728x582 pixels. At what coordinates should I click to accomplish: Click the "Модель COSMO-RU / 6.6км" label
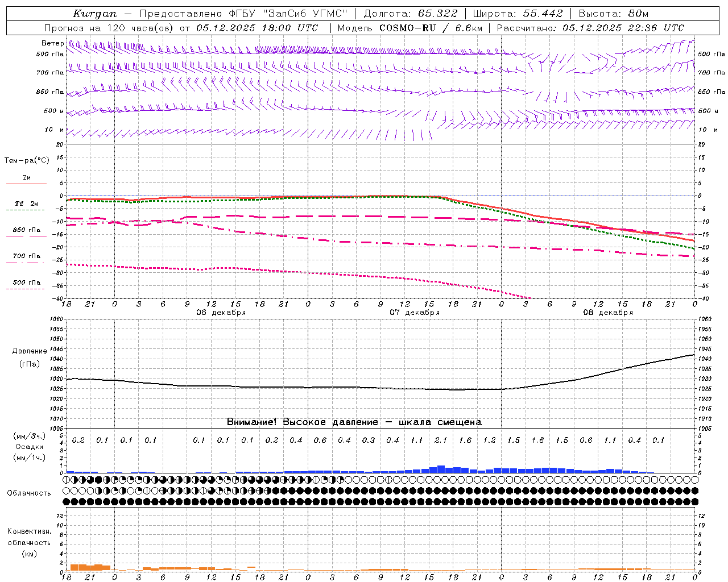click(x=410, y=28)
